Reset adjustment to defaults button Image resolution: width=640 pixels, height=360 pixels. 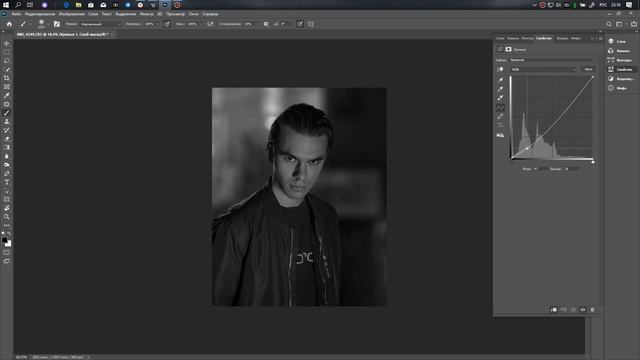pyautogui.click(x=573, y=310)
